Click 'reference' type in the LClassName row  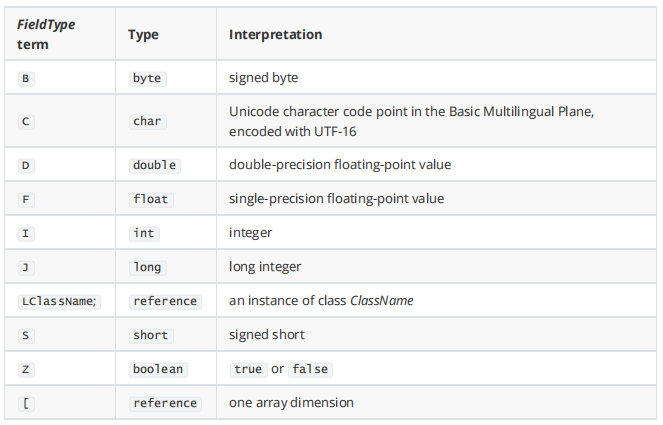pos(165,301)
